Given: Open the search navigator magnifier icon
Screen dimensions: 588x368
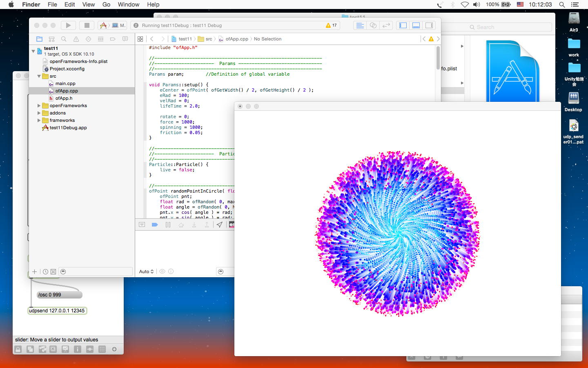Looking at the screenshot, I should 64,39.
